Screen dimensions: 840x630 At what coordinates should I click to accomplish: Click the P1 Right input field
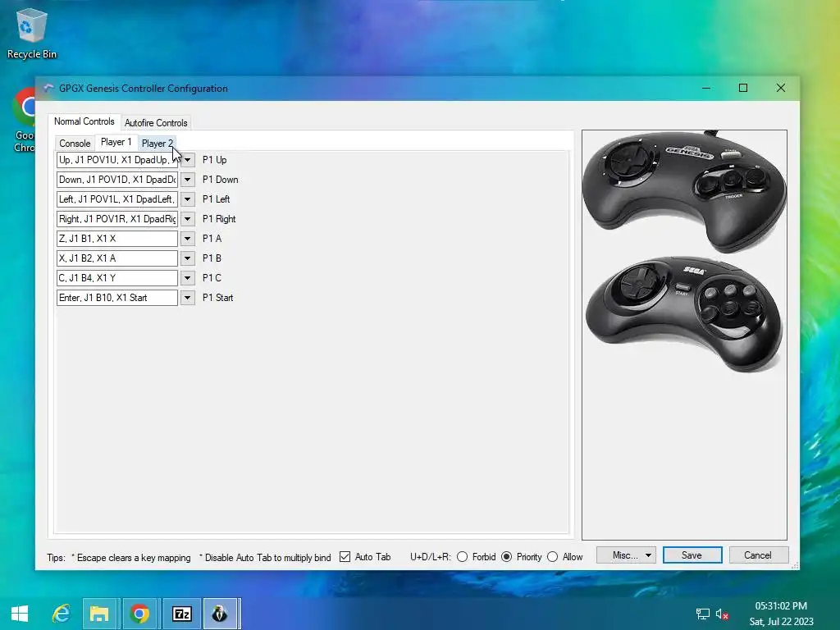point(117,218)
